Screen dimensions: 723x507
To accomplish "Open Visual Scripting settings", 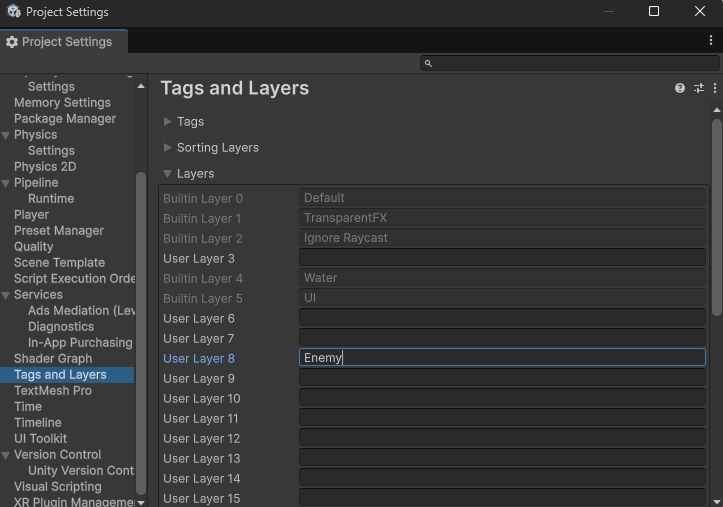I will pyautogui.click(x=58, y=487).
